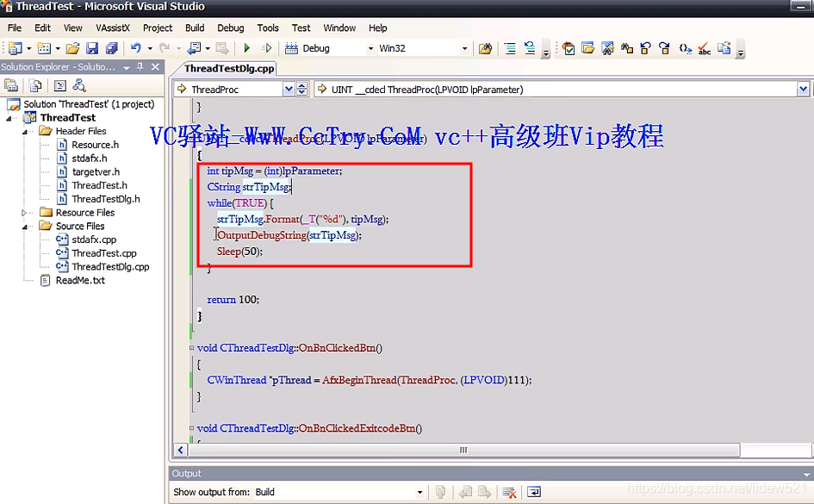Viewport: 814px width, 504px height.
Task: Open the Edit menu
Action: click(42, 28)
